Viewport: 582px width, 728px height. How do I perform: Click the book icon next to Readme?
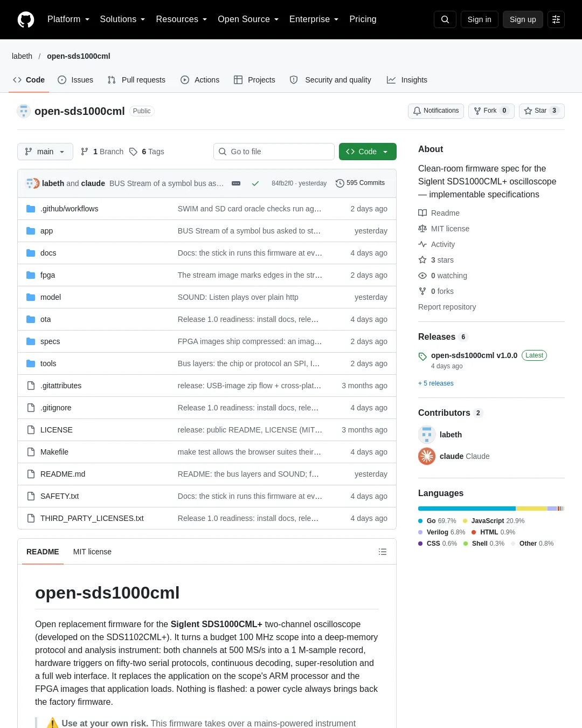tap(422, 213)
